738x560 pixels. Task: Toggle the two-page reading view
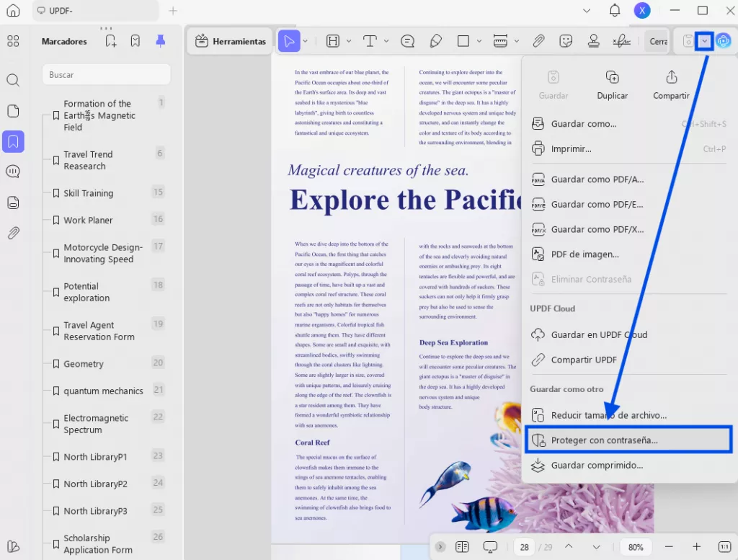coord(462,547)
